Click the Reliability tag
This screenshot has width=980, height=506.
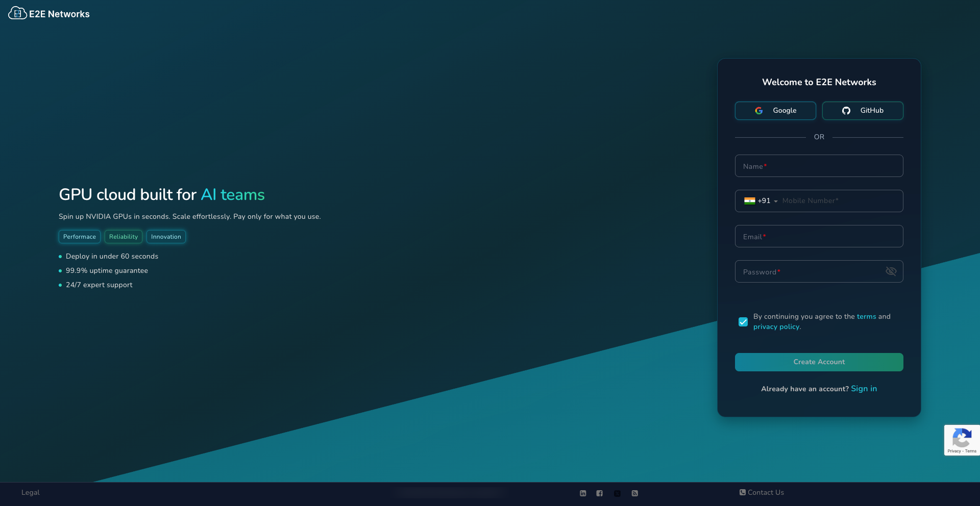124,237
